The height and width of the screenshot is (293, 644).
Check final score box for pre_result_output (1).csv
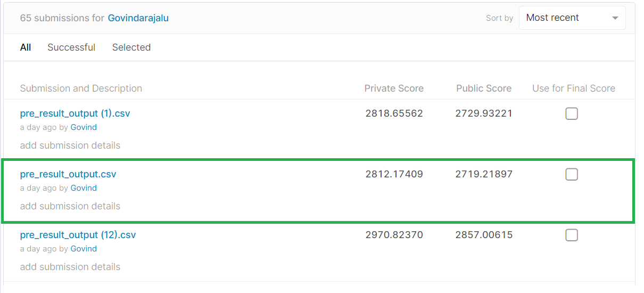pos(572,113)
